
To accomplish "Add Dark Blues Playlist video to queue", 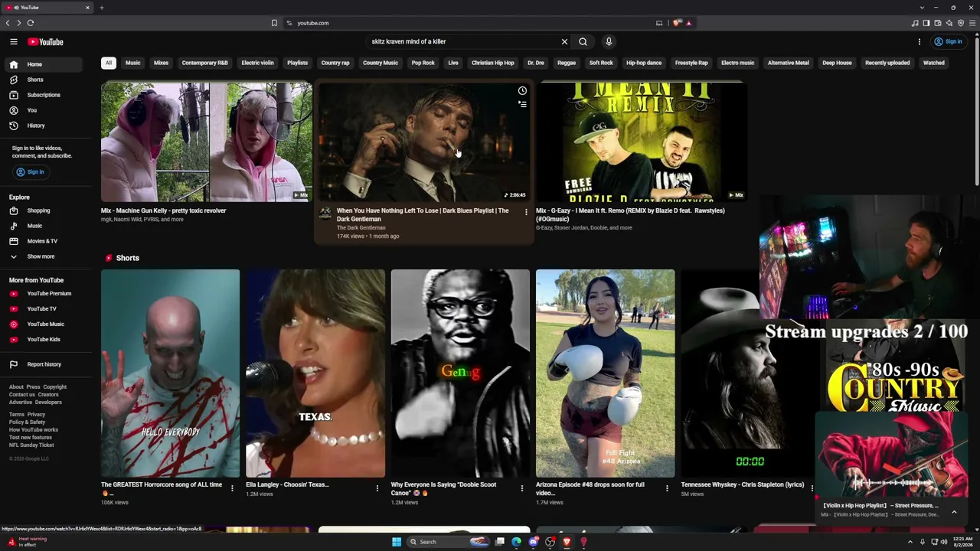I will coord(522,104).
